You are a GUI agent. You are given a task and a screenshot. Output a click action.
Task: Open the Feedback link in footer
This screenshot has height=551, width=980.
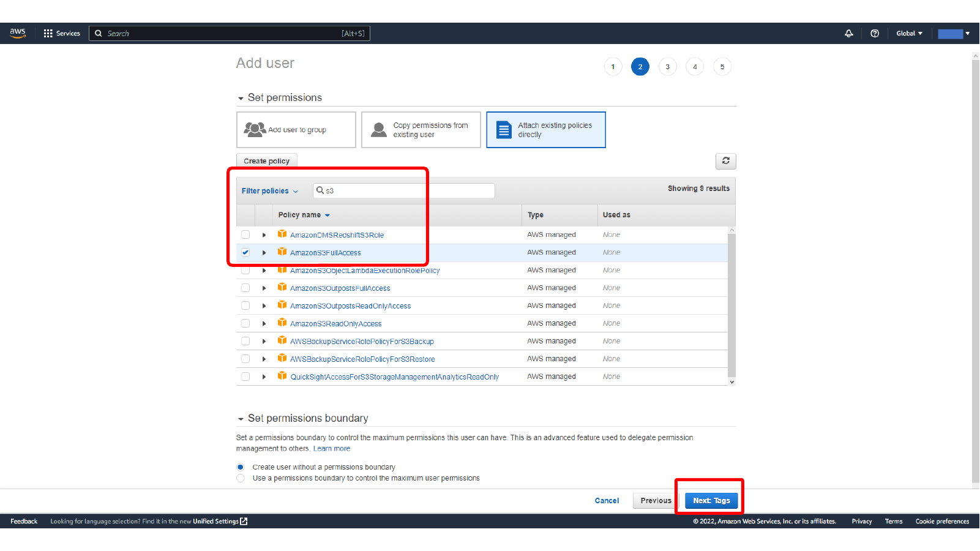(24, 522)
